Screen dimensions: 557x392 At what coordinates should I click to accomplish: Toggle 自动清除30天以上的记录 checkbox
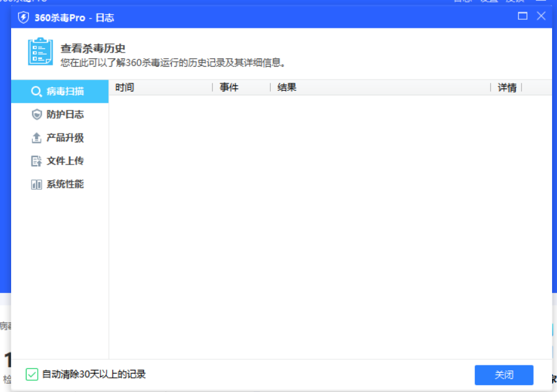click(32, 374)
